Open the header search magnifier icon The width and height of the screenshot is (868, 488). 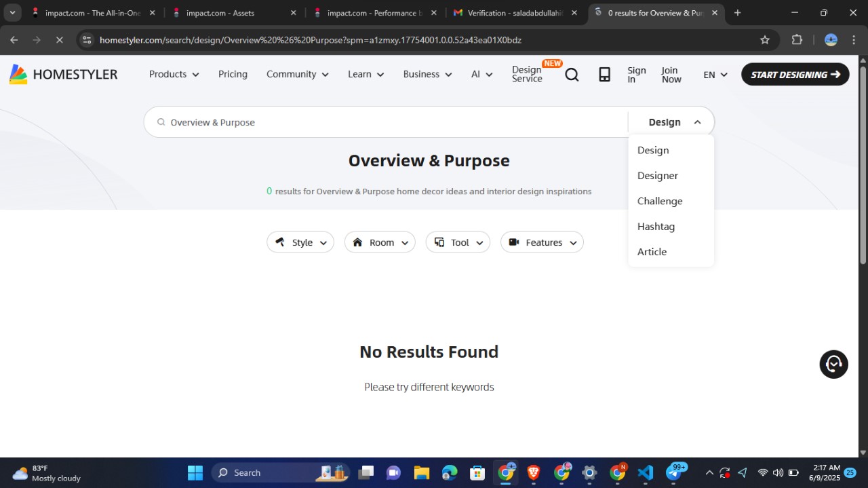point(572,75)
